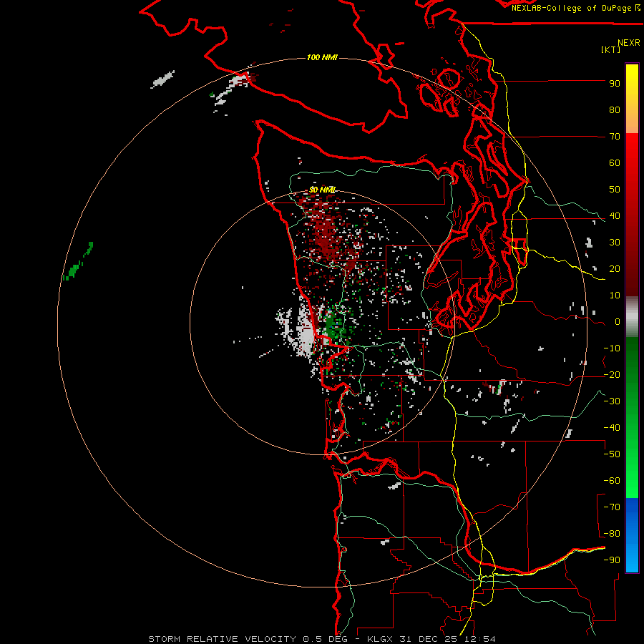
Task: Click the '-90' value on the velocity scale
Action: point(612,560)
